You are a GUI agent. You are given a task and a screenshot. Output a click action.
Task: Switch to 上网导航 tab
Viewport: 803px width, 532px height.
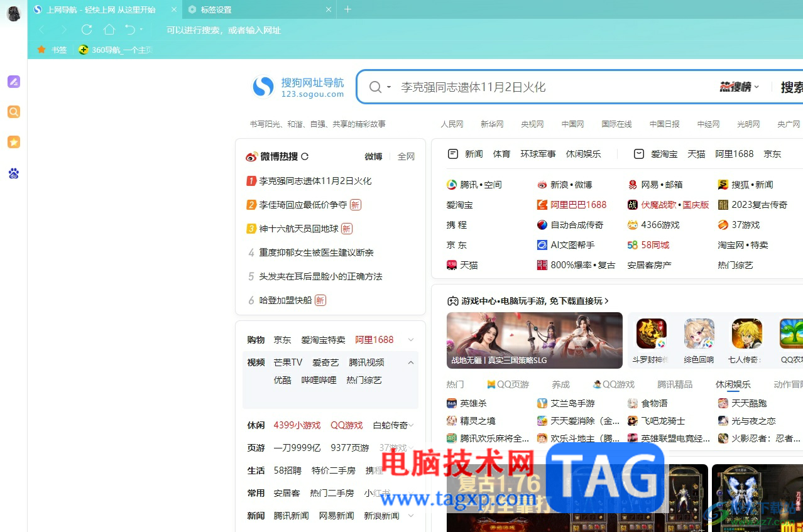tap(101, 9)
